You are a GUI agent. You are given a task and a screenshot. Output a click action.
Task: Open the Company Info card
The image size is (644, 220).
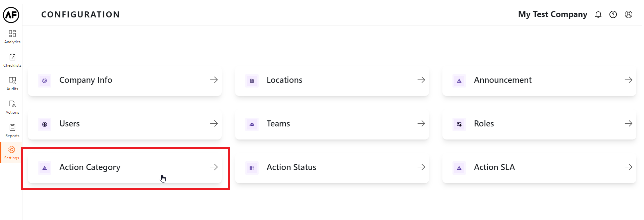(124, 80)
